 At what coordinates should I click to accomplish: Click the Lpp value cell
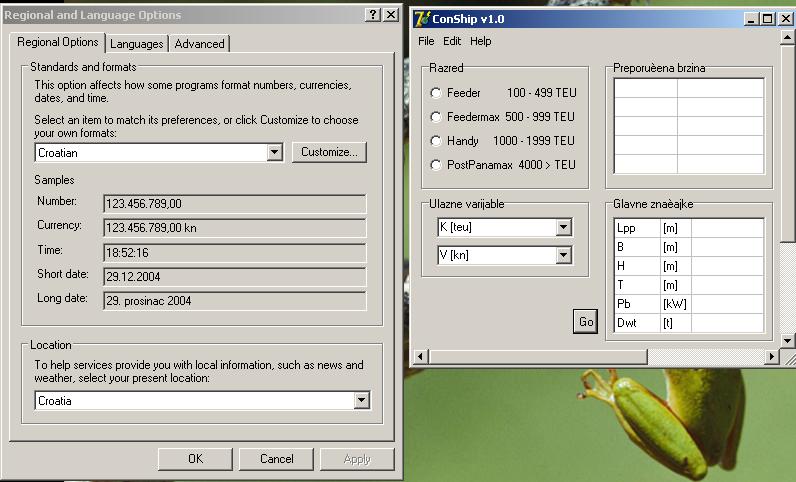coord(727,228)
